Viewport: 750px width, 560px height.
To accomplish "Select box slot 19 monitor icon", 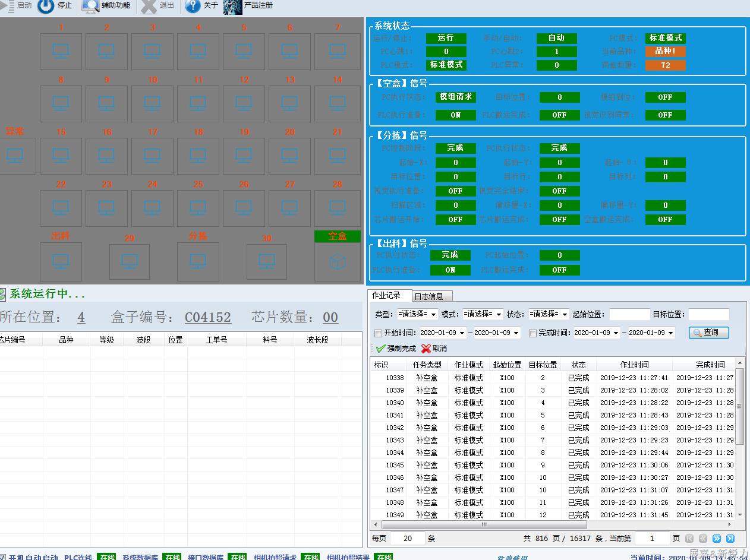I will (244, 156).
